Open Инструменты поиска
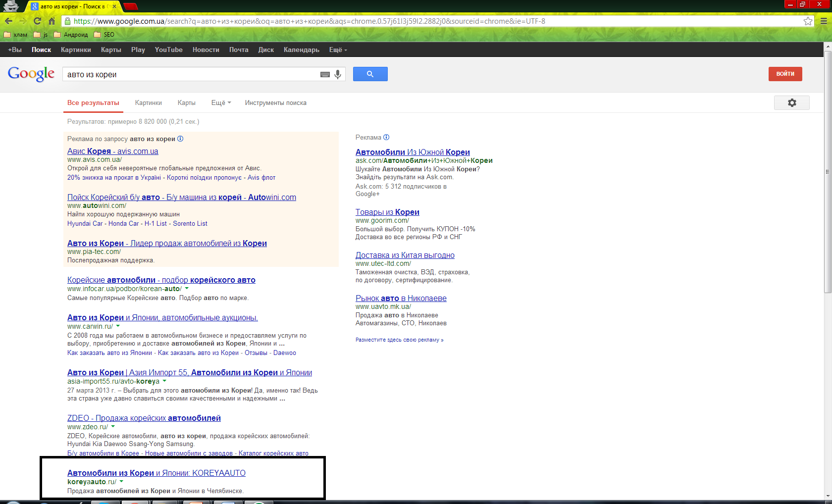Viewport: 832px width, 504px height. [x=276, y=102]
